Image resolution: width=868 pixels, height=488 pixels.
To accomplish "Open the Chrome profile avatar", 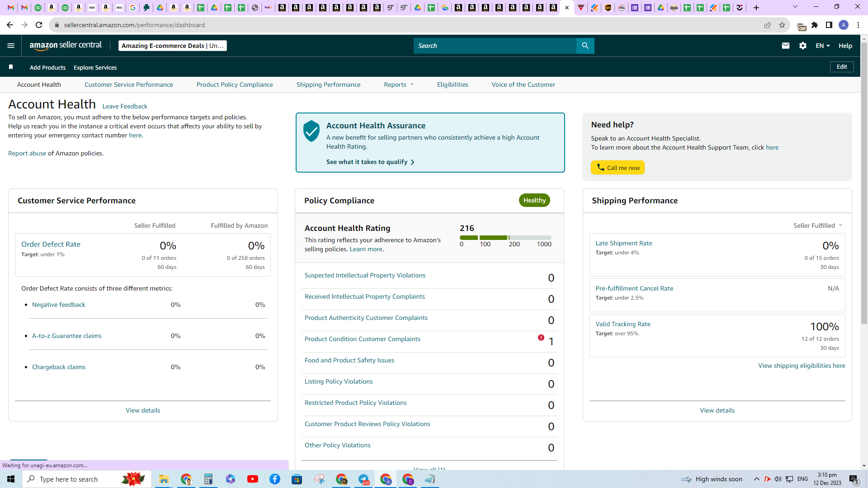I will (x=844, y=25).
